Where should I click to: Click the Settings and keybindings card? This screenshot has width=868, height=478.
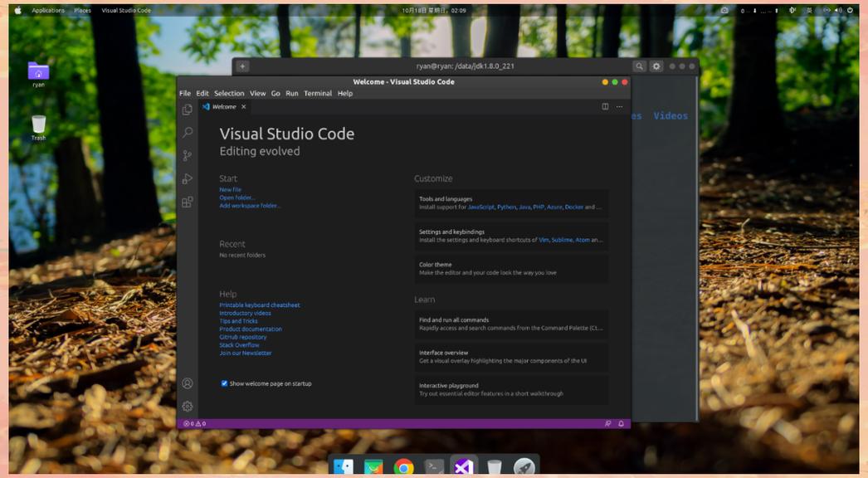(511, 236)
